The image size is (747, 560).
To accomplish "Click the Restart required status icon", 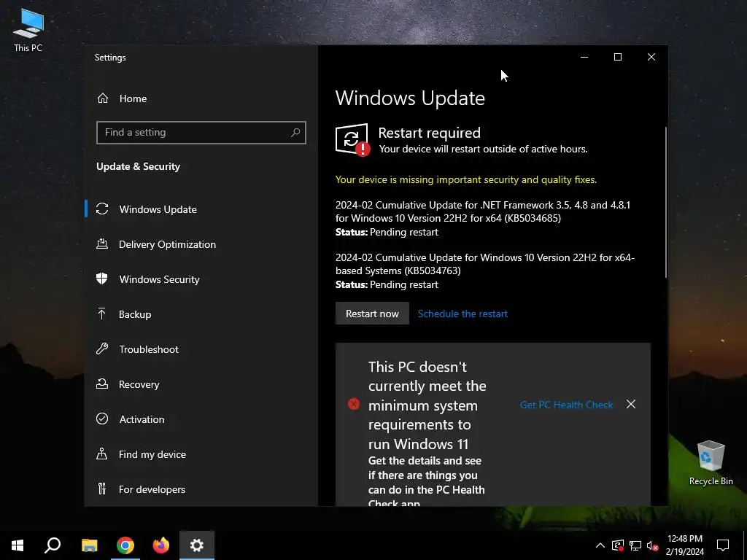I will (352, 139).
